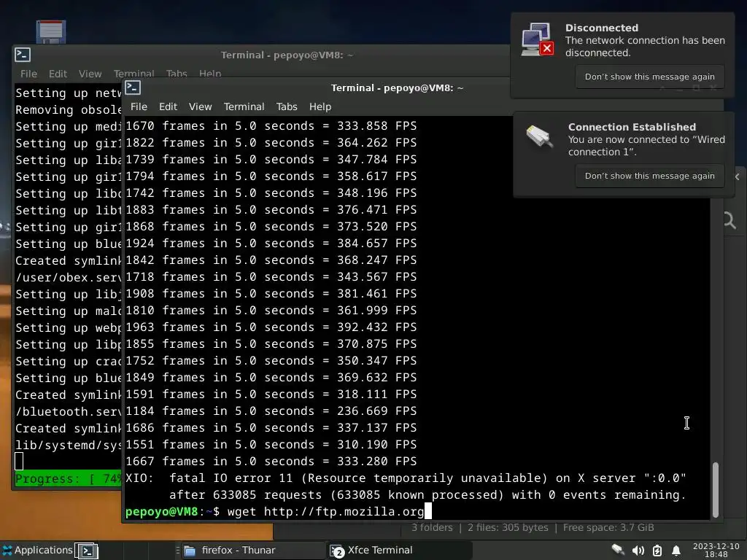Click network tray icon
This screenshot has height=560, width=747.
[x=618, y=551]
